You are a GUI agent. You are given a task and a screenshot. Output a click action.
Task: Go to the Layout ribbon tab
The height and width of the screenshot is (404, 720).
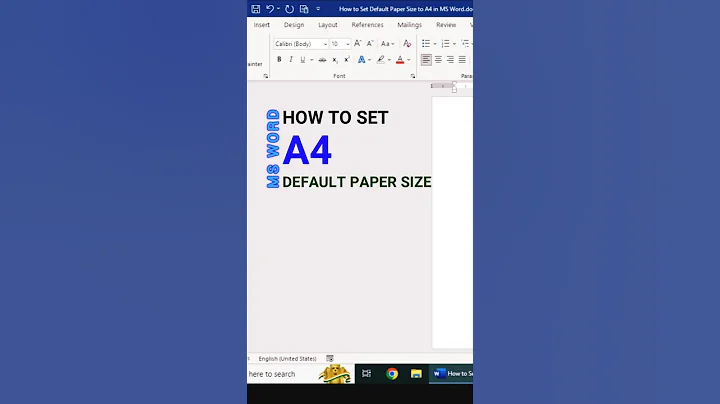pos(328,25)
